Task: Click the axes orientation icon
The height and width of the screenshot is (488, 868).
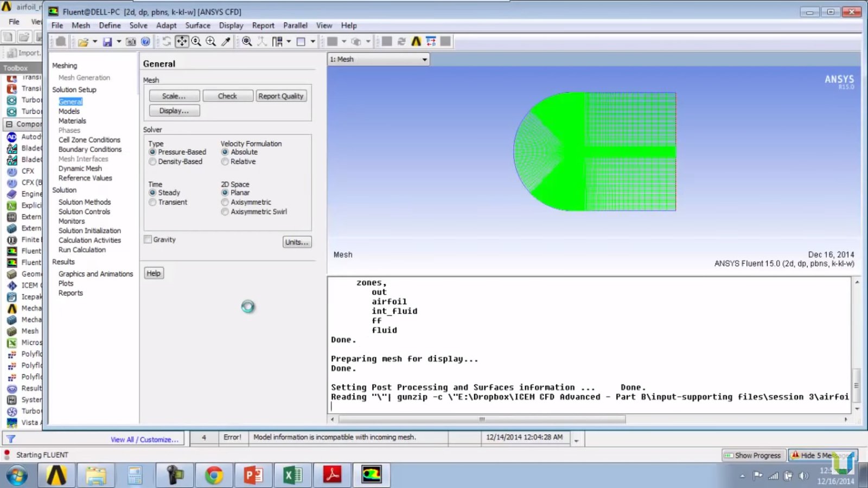Action: coord(262,42)
